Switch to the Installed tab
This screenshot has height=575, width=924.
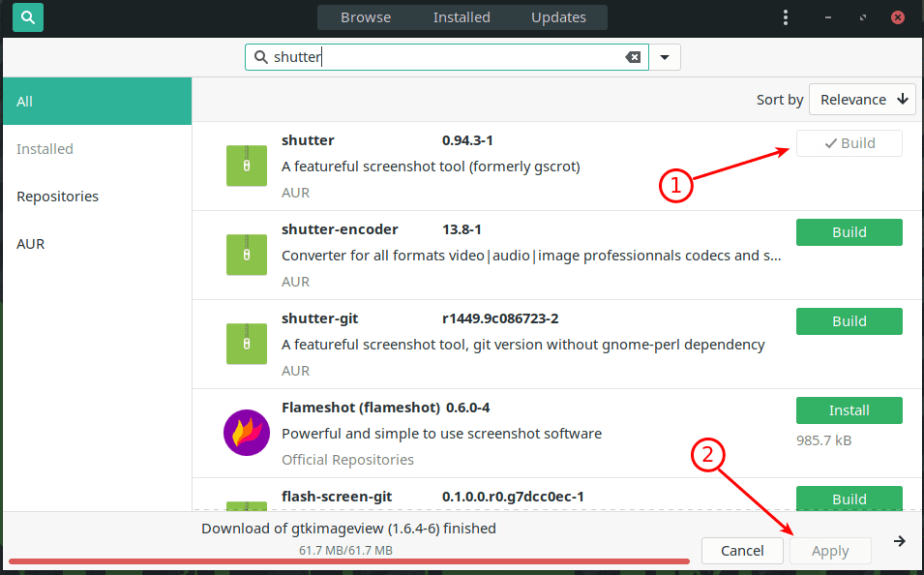pyautogui.click(x=462, y=17)
